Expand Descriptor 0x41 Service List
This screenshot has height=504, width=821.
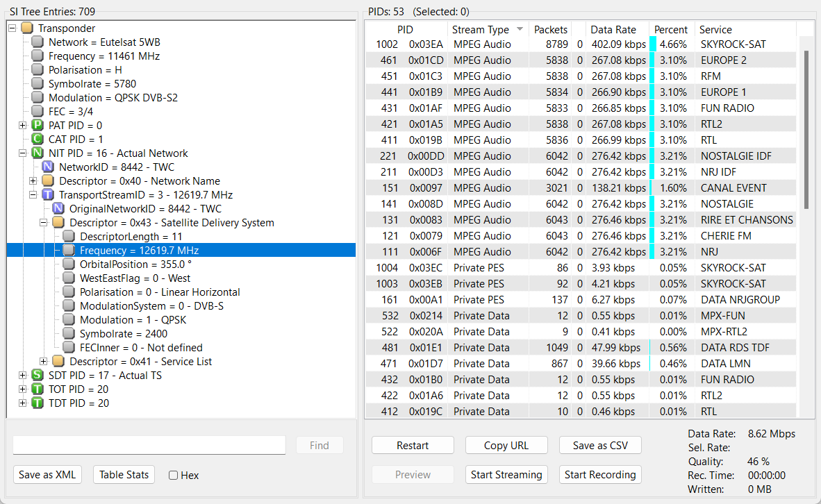point(44,362)
